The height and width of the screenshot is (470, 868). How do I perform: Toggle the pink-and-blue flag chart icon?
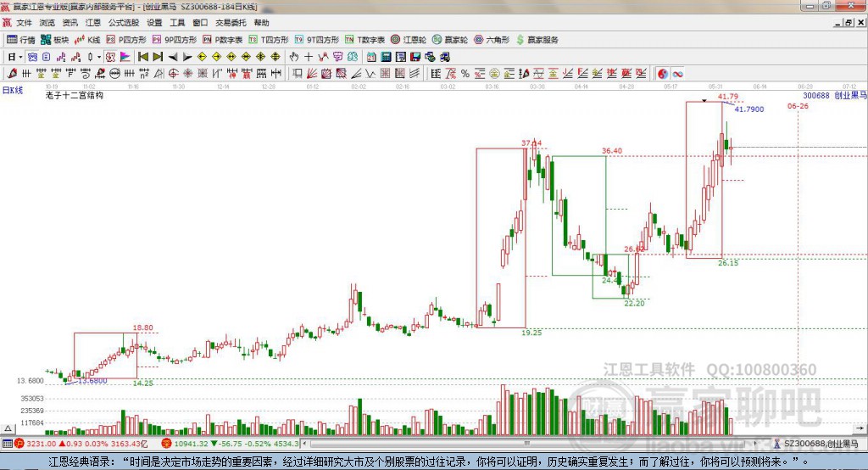(x=125, y=57)
